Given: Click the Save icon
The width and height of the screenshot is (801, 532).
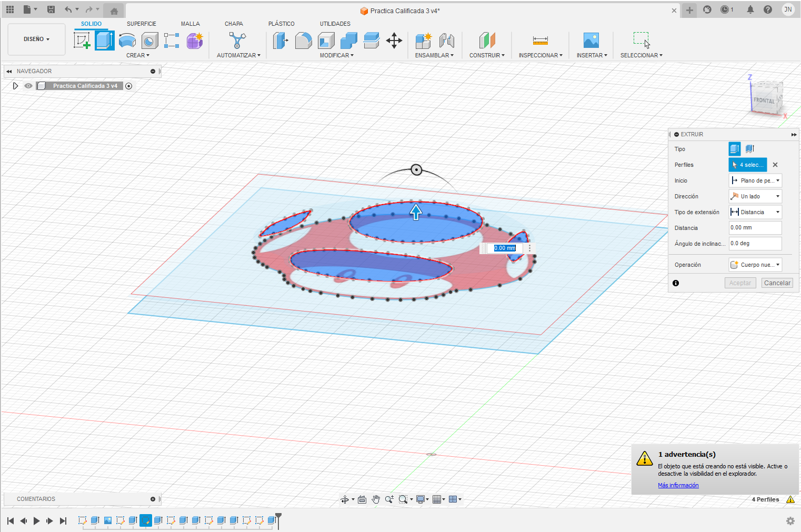Looking at the screenshot, I should pyautogui.click(x=51, y=9).
